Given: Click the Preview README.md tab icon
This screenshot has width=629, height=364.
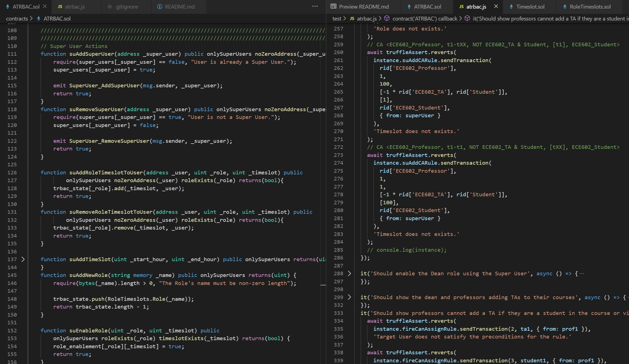Looking at the screenshot, I should (333, 6).
